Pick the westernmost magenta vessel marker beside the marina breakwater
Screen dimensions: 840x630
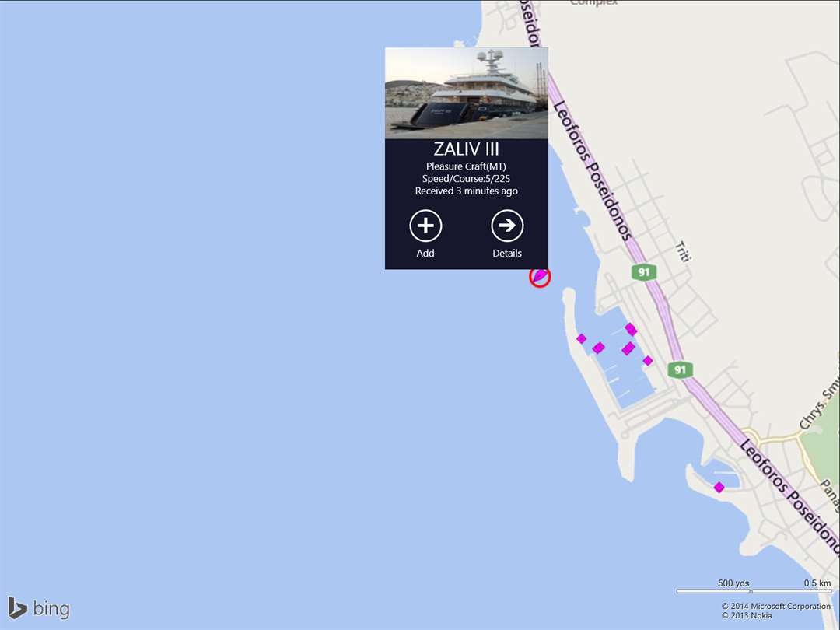pyautogui.click(x=581, y=338)
